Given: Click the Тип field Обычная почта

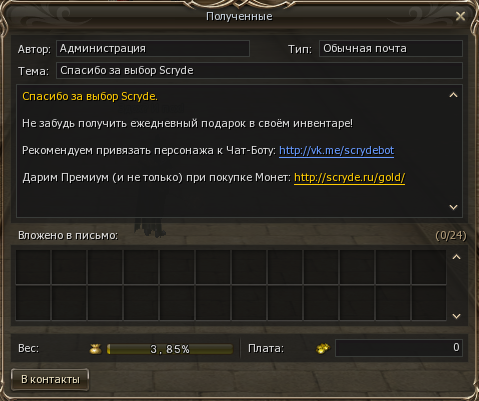Looking at the screenshot, I should pos(391,49).
